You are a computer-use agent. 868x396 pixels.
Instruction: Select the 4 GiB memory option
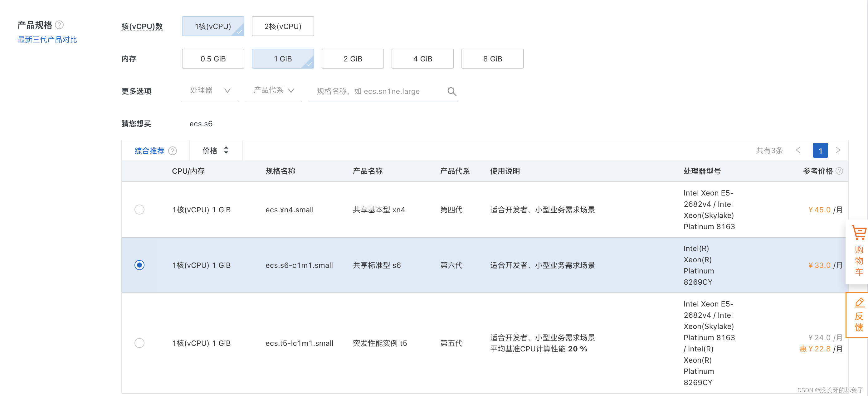click(422, 59)
